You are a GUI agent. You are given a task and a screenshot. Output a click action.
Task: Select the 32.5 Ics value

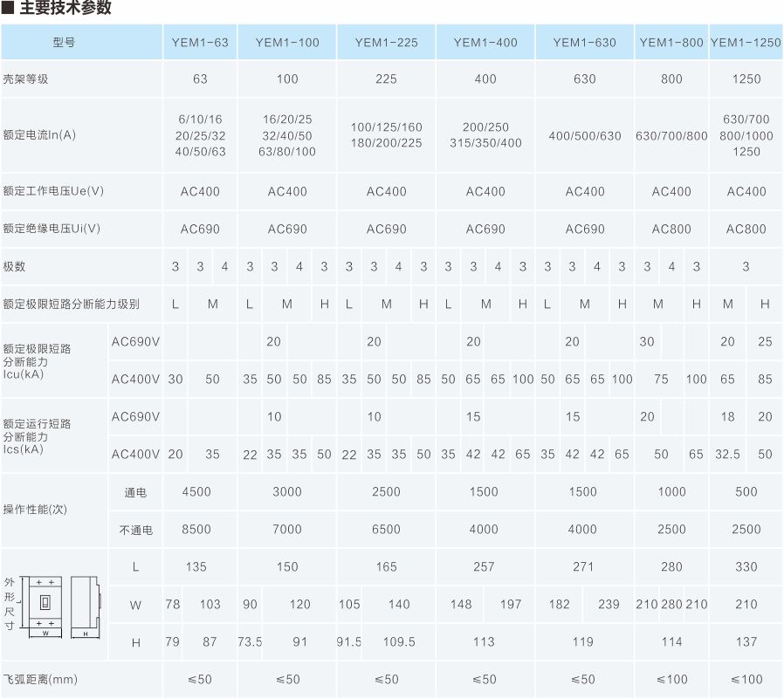point(727,454)
